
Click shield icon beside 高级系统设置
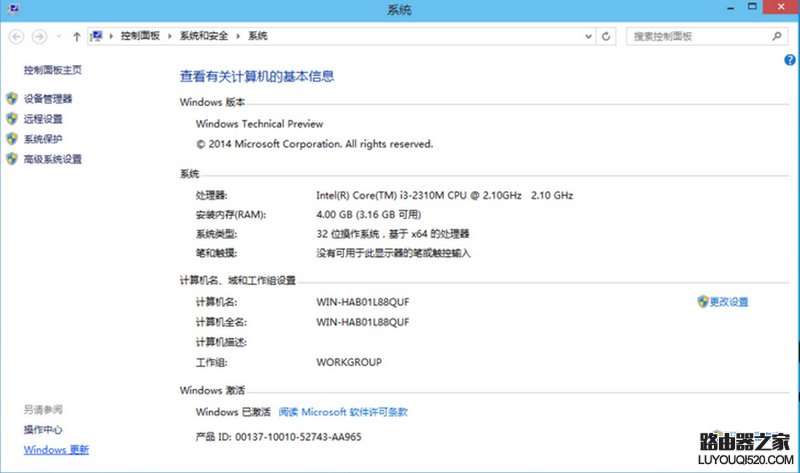[12, 158]
